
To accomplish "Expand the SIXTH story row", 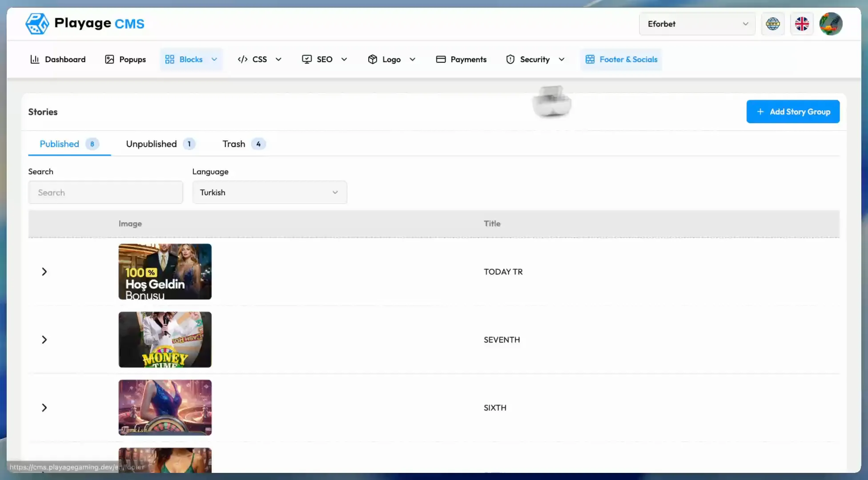I will 44,408.
